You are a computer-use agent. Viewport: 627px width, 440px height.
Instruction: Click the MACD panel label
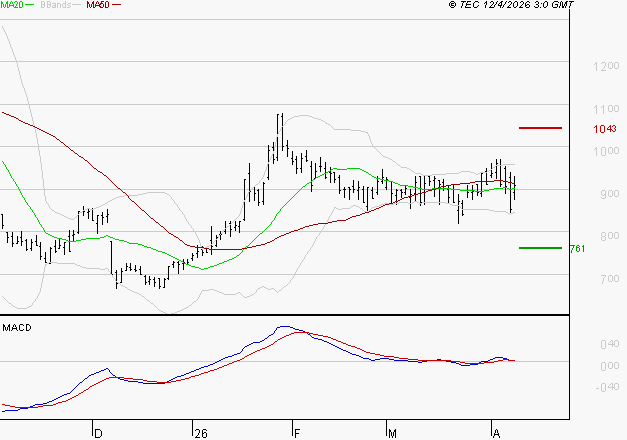click(17, 328)
